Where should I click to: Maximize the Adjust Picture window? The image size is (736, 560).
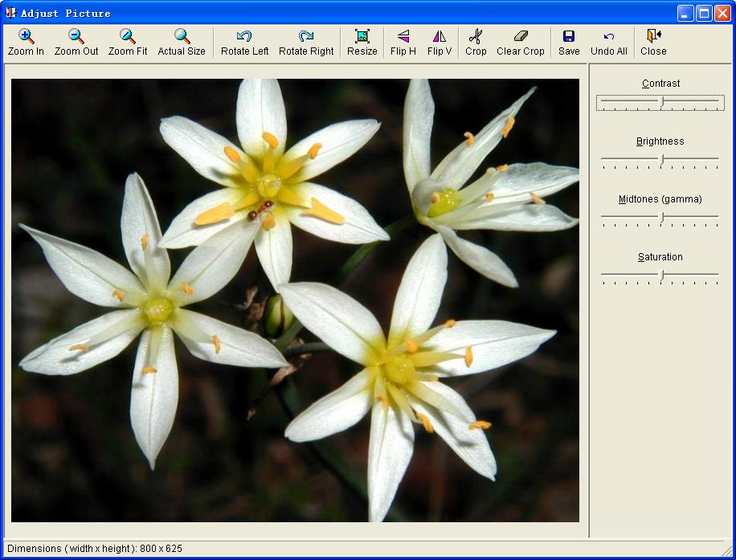coord(704,13)
